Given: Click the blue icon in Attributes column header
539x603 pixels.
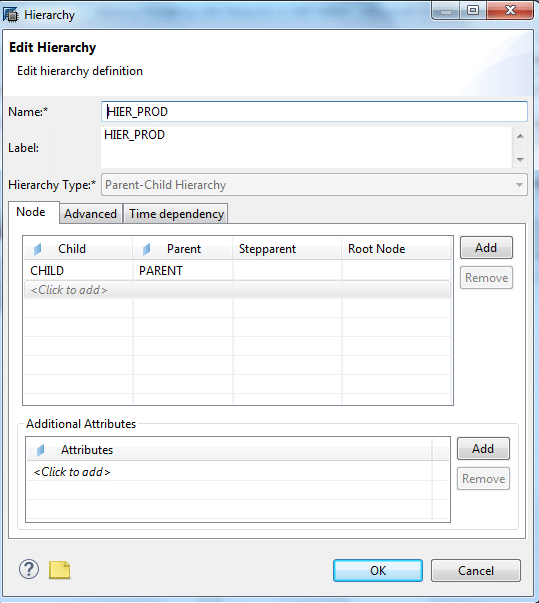Looking at the screenshot, I should [40, 450].
